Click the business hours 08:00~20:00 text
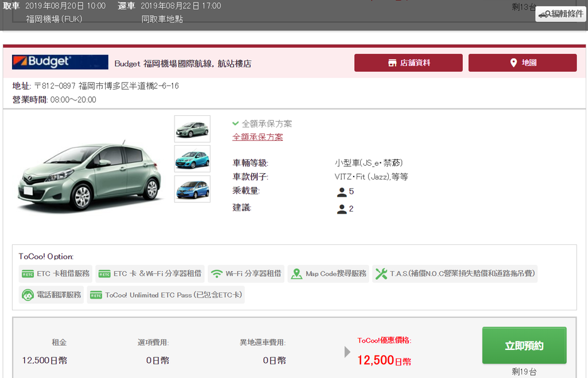The width and height of the screenshot is (588, 378). [73, 100]
